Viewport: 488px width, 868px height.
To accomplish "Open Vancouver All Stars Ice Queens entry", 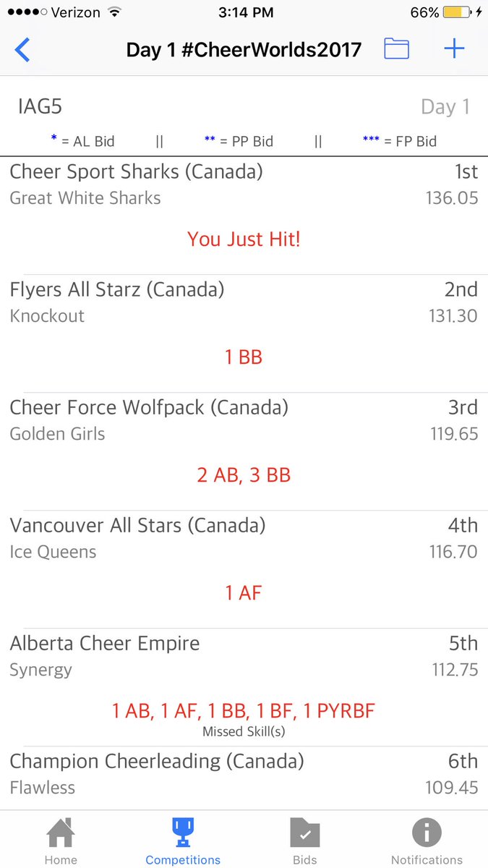I will point(244,569).
